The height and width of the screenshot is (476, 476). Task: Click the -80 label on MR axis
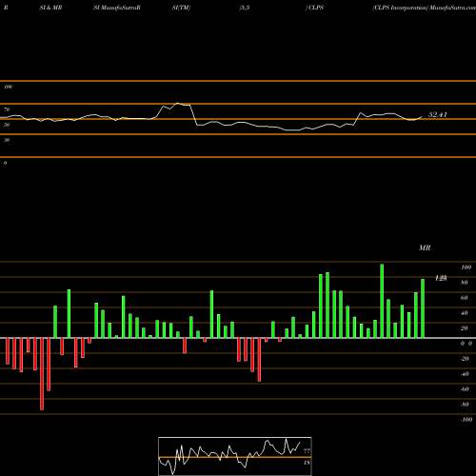[x=465, y=405]
